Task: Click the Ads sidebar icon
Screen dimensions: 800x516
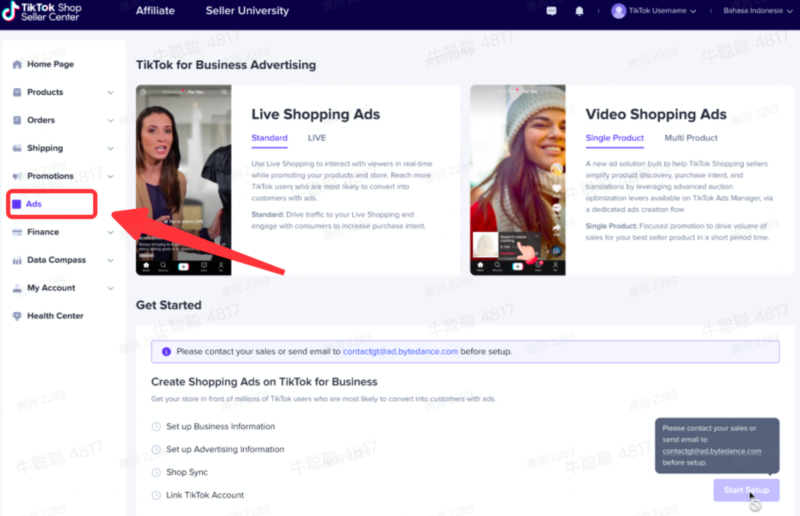Action: [x=17, y=204]
